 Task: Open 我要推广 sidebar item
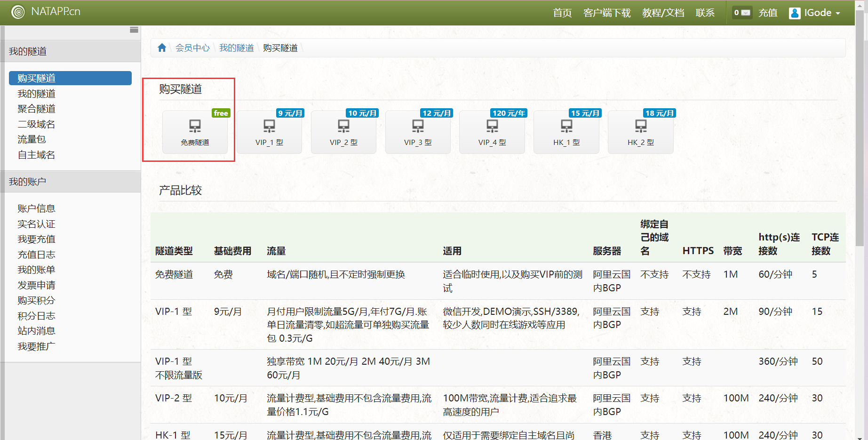37,346
